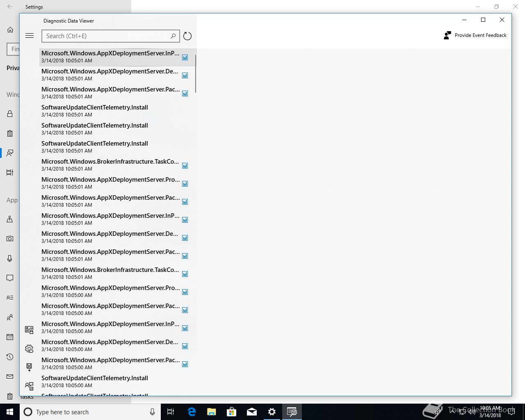Open Account info icon in Settings sidebar
This screenshot has height=420, width=525.
point(10,298)
